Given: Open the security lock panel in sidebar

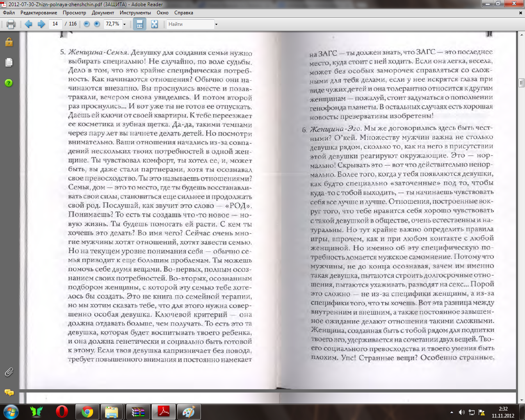Looking at the screenshot, I should [9, 42].
